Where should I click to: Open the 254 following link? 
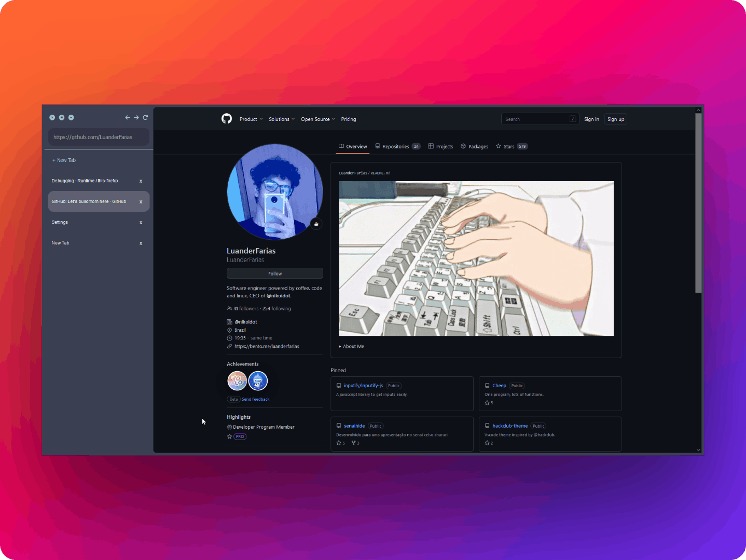click(277, 308)
